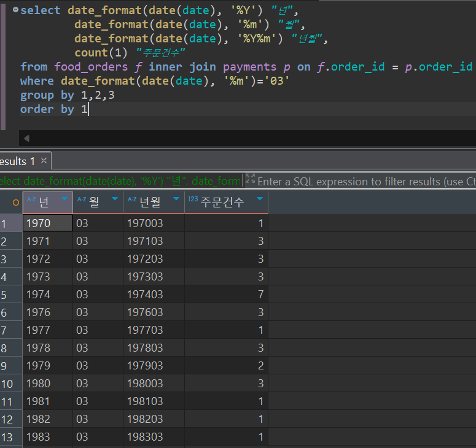The width and height of the screenshot is (476, 448).
Task: Close the Results 1 tab
Action: tap(44, 160)
